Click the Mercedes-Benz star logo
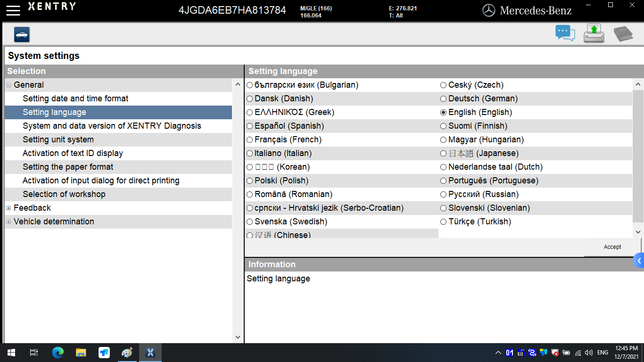Image resolution: width=644 pixels, height=362 pixels. pyautogui.click(x=489, y=10)
